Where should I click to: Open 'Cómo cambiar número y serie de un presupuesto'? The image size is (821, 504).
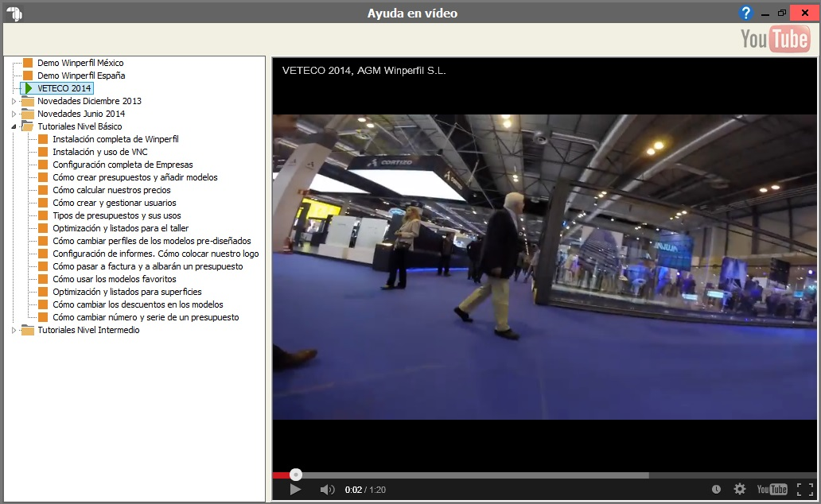pos(146,318)
